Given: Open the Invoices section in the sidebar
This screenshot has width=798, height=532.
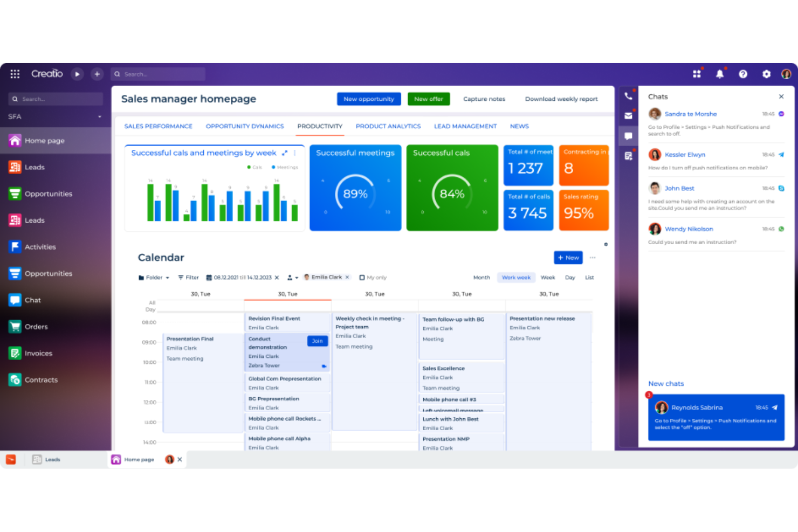Looking at the screenshot, I should tap(38, 353).
